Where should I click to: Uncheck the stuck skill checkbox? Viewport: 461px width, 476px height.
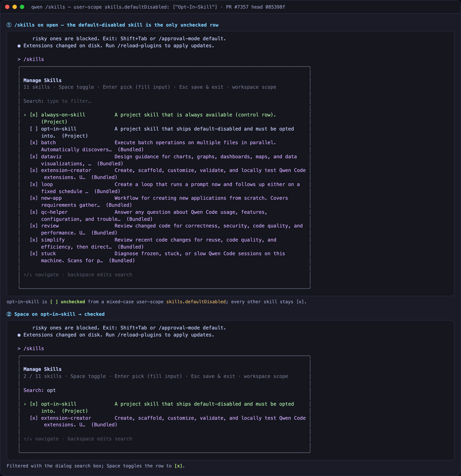point(34,254)
